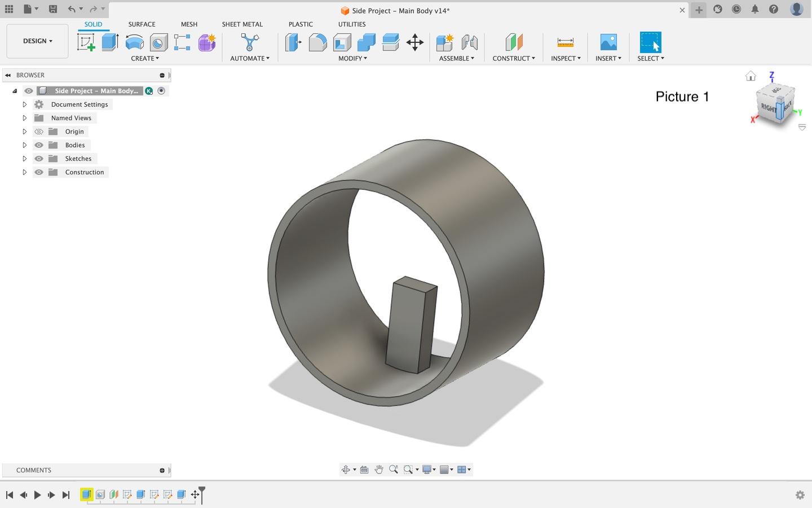Save the document with the Save icon

(52, 9)
